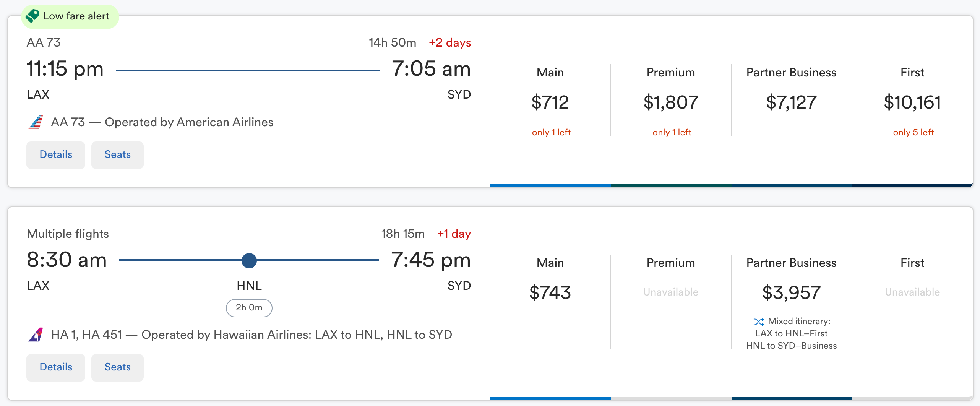
Task: Click the HNL stopover dot on route line
Action: [249, 260]
